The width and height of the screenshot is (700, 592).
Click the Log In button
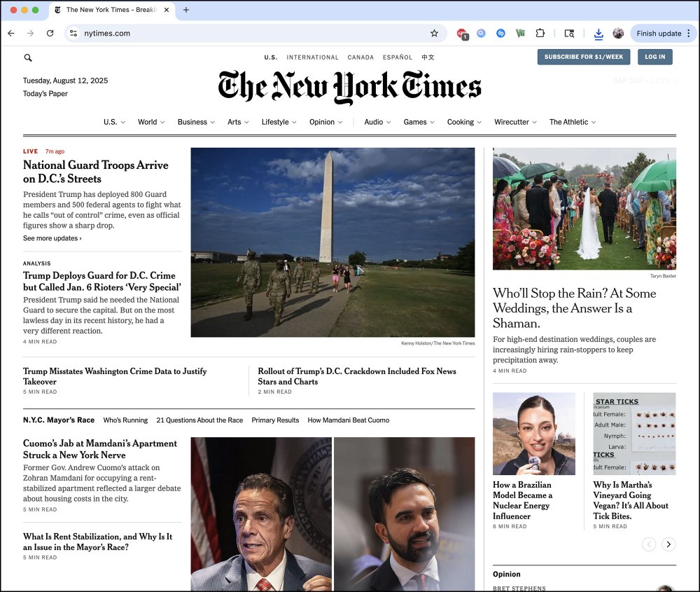pos(654,57)
